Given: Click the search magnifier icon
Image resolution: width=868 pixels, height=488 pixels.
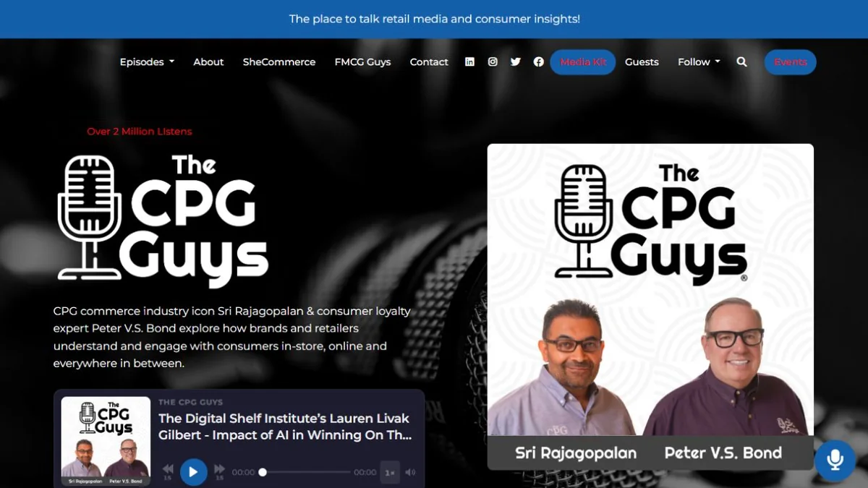Looking at the screenshot, I should [x=741, y=62].
